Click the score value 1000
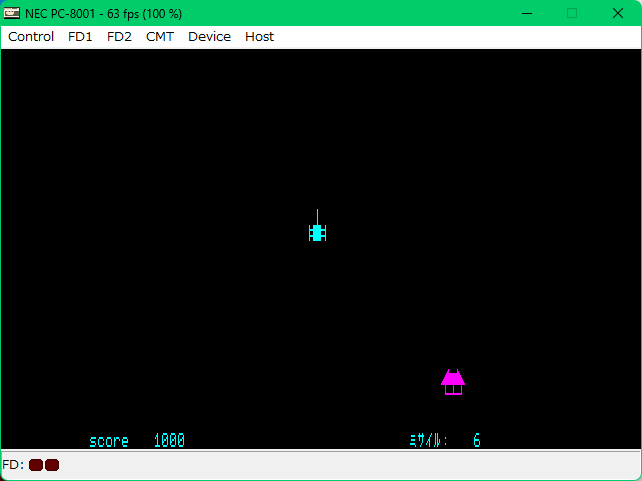Image resolution: width=642 pixels, height=481 pixels. click(169, 440)
